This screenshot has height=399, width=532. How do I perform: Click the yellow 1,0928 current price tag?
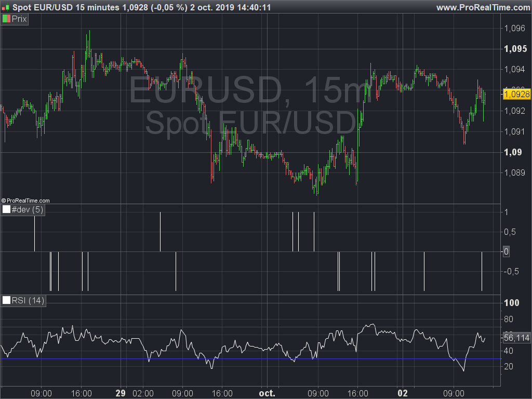pyautogui.click(x=516, y=94)
